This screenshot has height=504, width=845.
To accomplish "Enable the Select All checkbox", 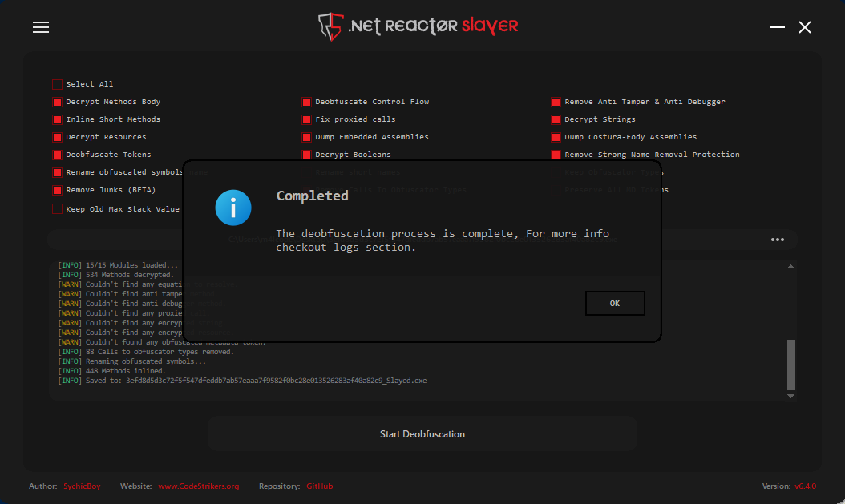I will pos(57,83).
